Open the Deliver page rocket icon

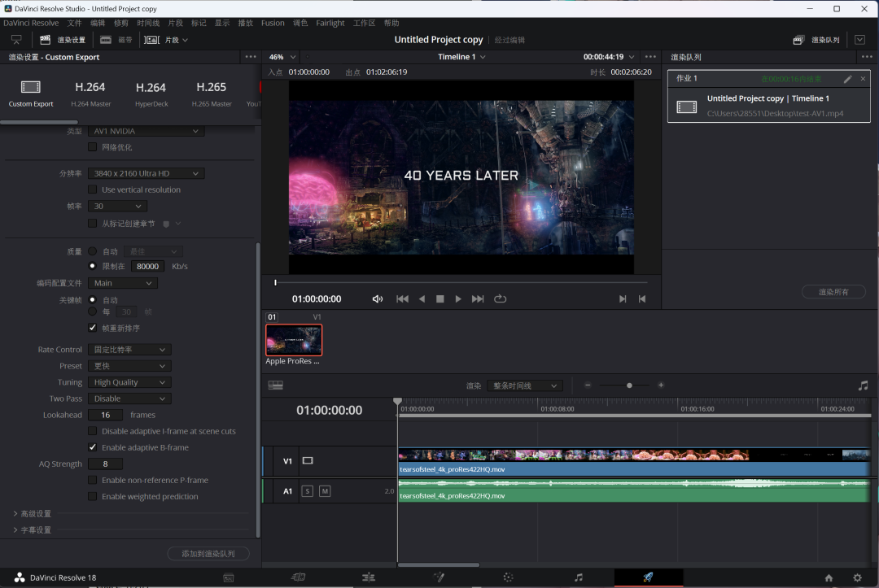[x=648, y=577]
